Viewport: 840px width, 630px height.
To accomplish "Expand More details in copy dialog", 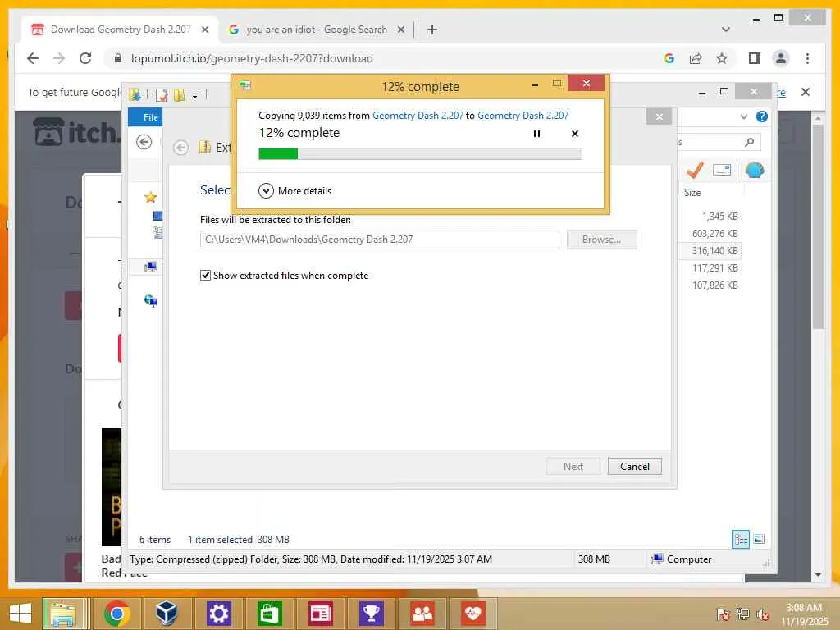I will pos(295,190).
